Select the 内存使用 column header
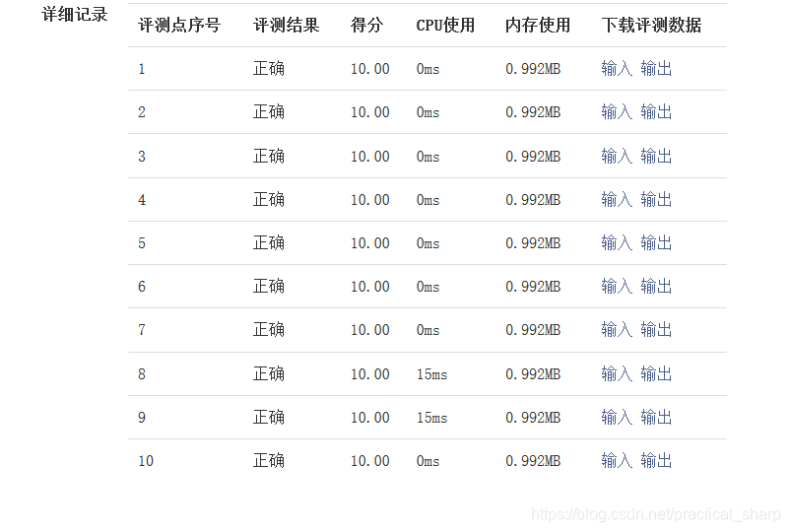790x532 pixels. pos(538,25)
